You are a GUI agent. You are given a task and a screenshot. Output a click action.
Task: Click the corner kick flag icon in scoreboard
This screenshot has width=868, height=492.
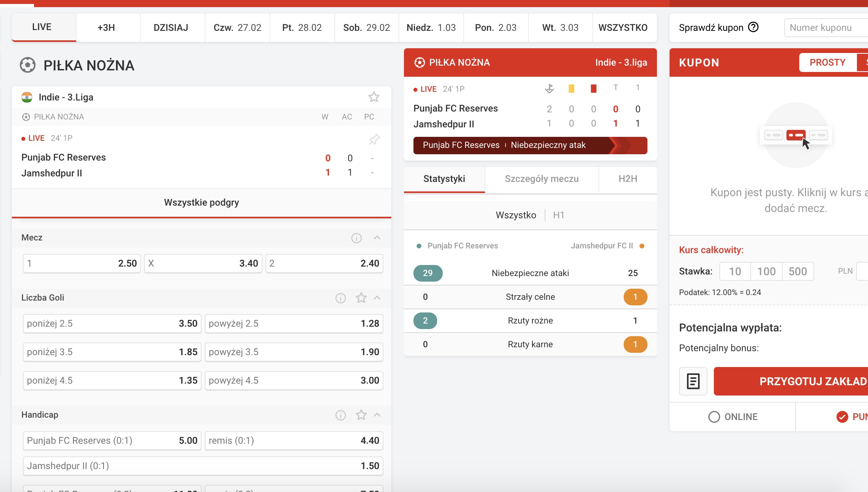549,89
